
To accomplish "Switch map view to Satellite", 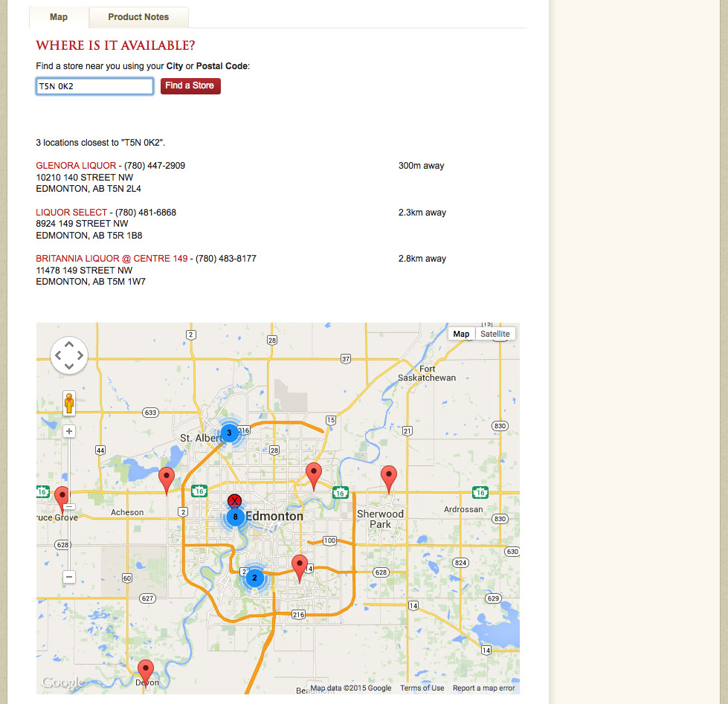I will (x=495, y=334).
